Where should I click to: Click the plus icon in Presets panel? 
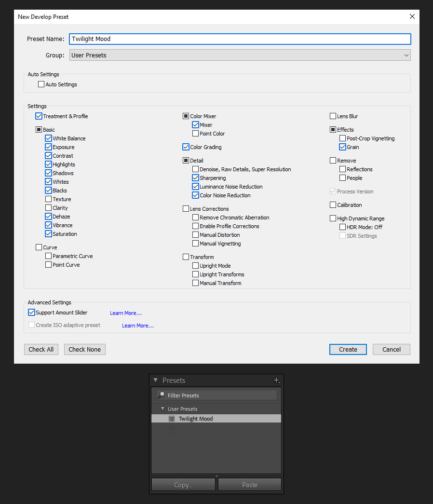(x=277, y=380)
